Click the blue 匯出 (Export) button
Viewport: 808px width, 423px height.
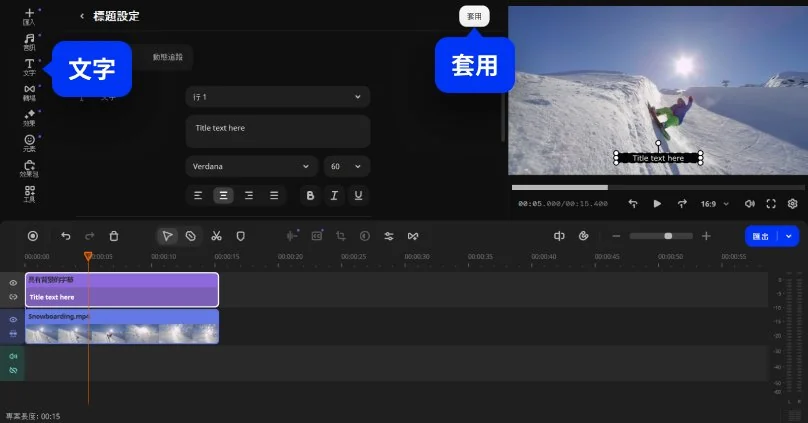pos(762,236)
